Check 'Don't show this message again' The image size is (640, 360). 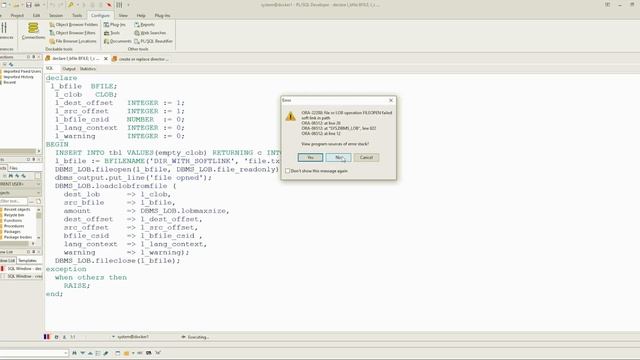click(x=287, y=171)
